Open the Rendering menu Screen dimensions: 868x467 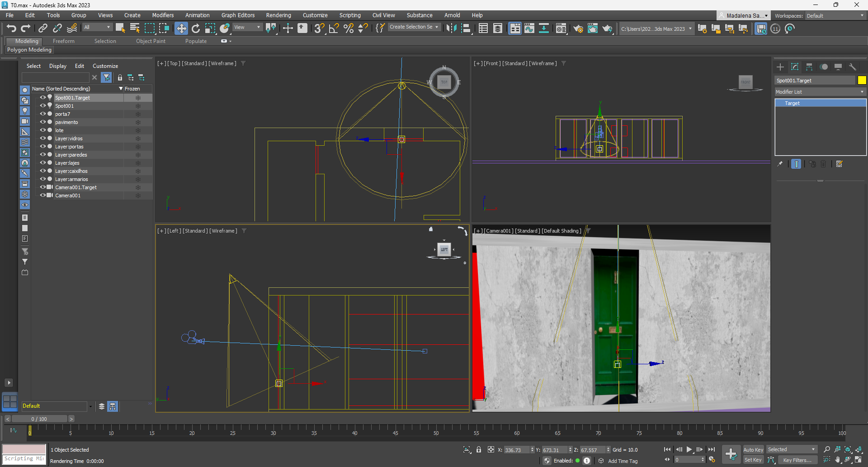pos(278,15)
